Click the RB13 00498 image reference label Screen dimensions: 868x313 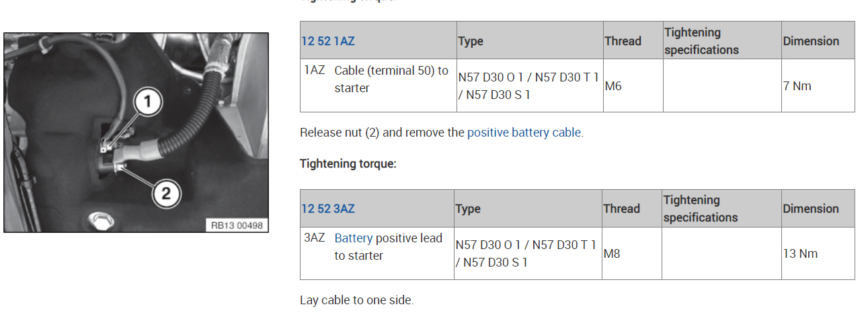(236, 225)
